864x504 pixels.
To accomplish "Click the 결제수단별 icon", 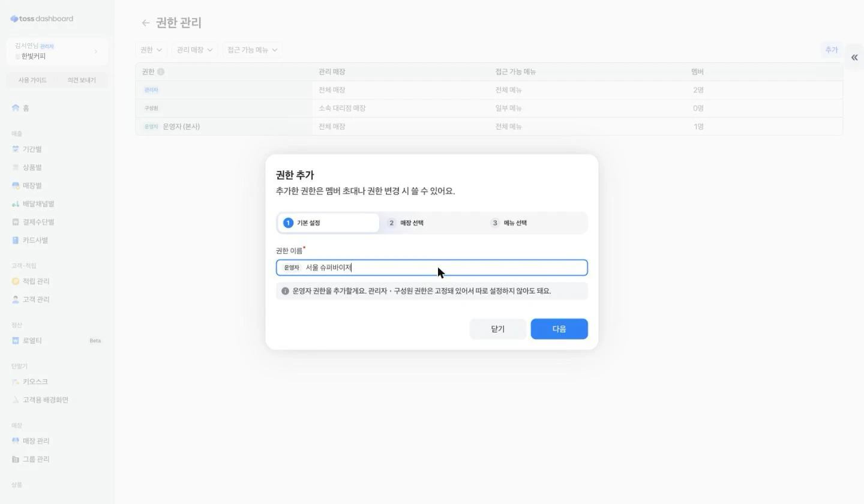I will coord(16,222).
